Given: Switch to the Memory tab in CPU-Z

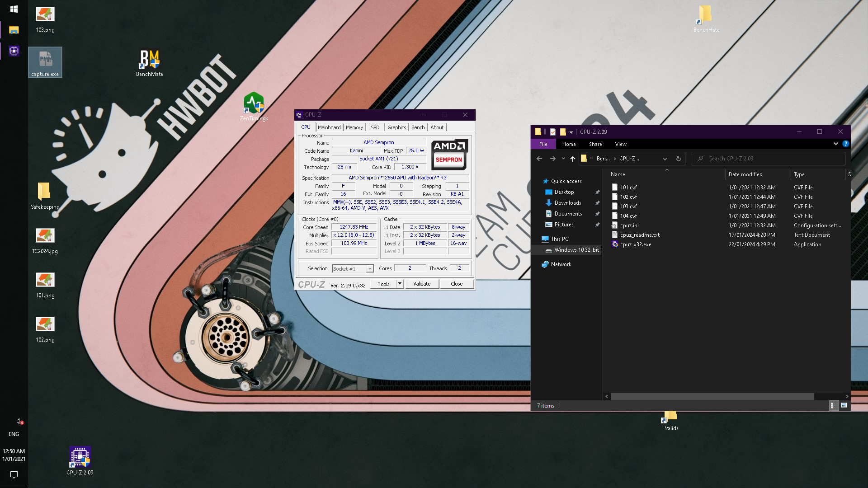Looking at the screenshot, I should pyautogui.click(x=354, y=127).
